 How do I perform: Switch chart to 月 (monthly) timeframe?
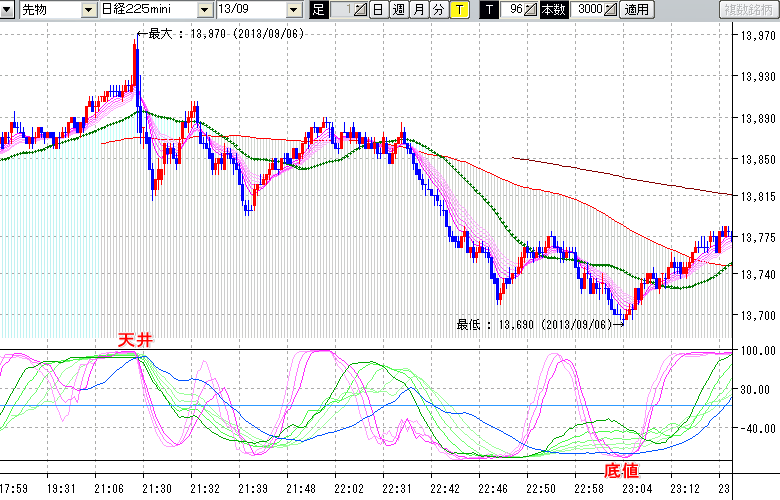(418, 10)
